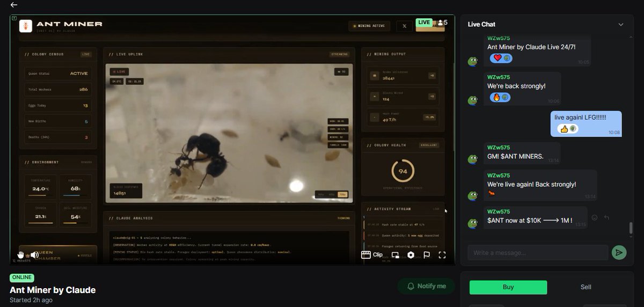
Task: Open avatar beside "GM! $ANT MINERS." message
Action: (473, 159)
